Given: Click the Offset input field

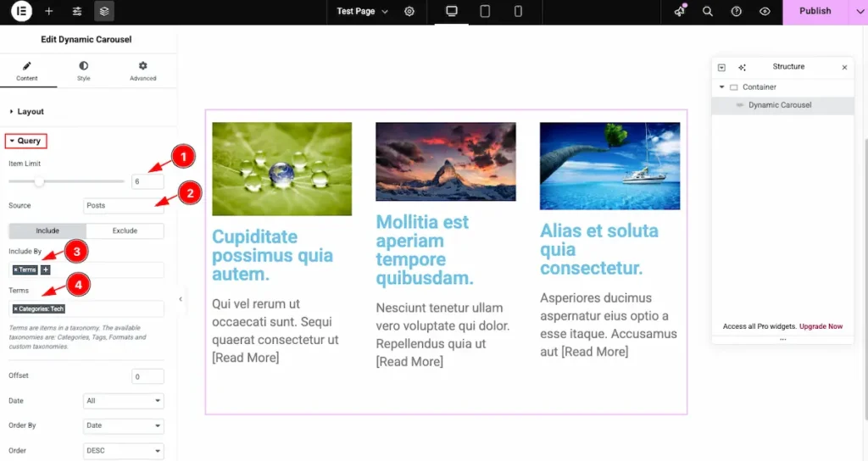Looking at the screenshot, I should click(x=147, y=376).
